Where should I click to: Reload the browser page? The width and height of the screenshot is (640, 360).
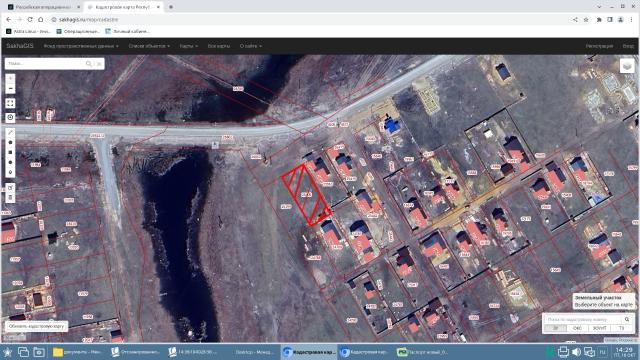(x=30, y=19)
